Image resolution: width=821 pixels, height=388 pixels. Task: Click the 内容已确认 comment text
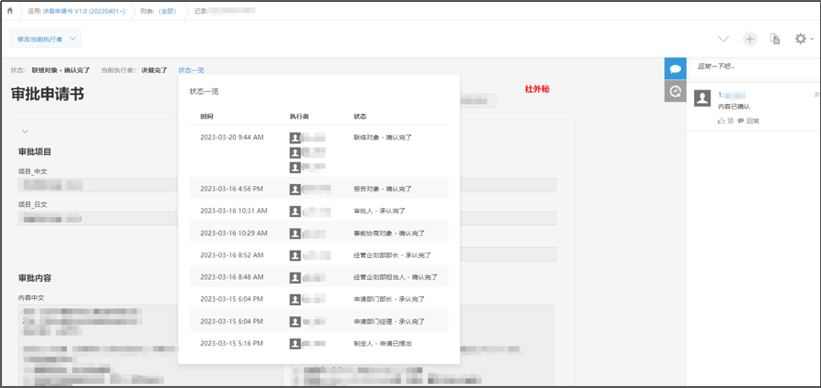734,106
